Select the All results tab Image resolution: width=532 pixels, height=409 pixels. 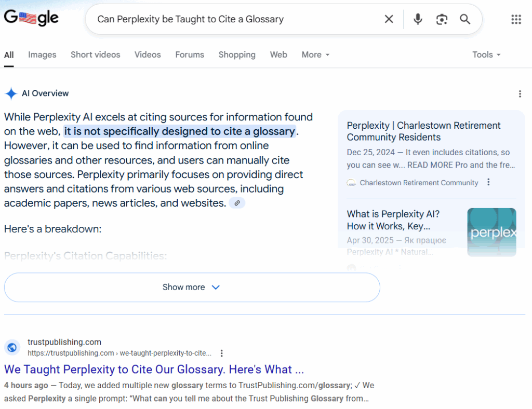[9, 55]
